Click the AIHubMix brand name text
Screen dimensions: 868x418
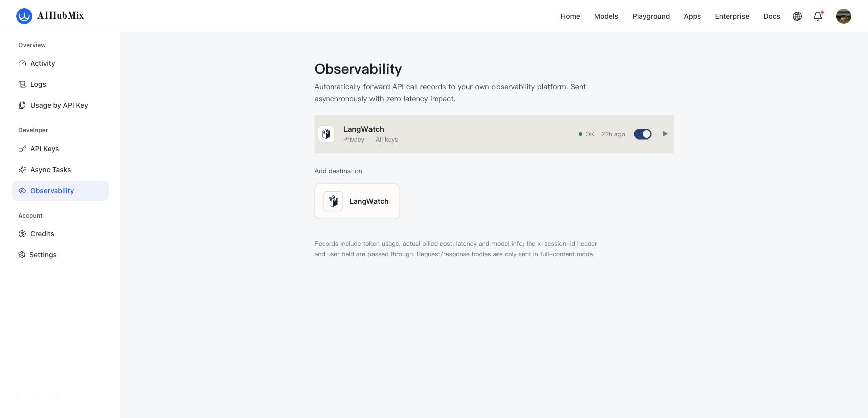click(x=61, y=16)
